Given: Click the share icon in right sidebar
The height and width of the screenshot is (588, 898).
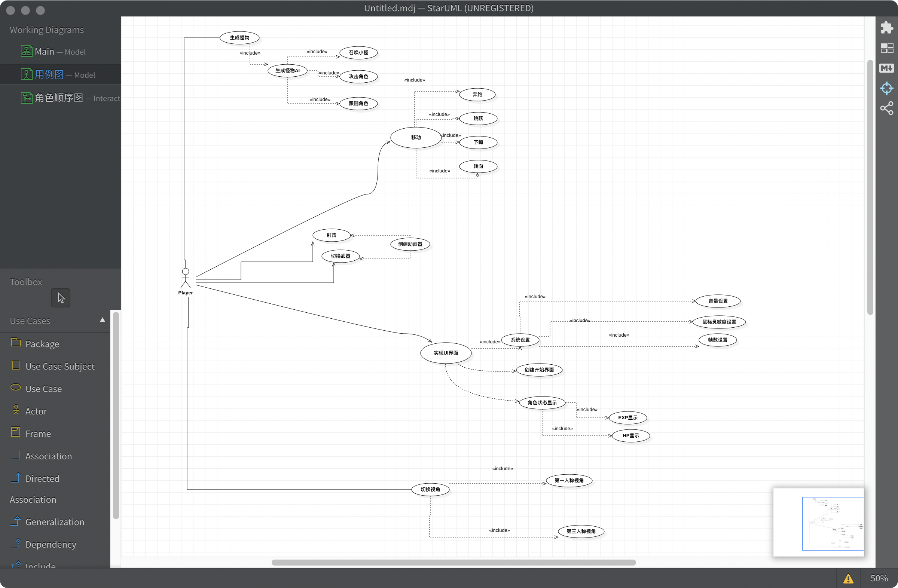Looking at the screenshot, I should pos(886,108).
